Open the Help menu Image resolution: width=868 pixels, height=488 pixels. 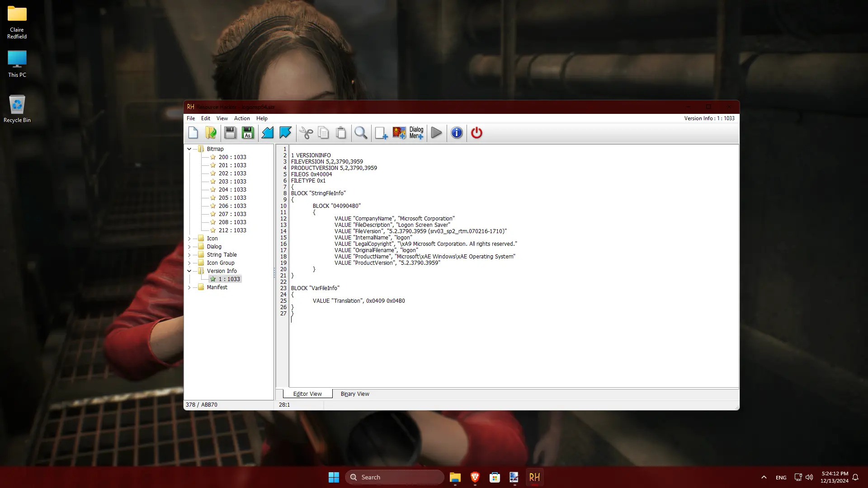262,118
